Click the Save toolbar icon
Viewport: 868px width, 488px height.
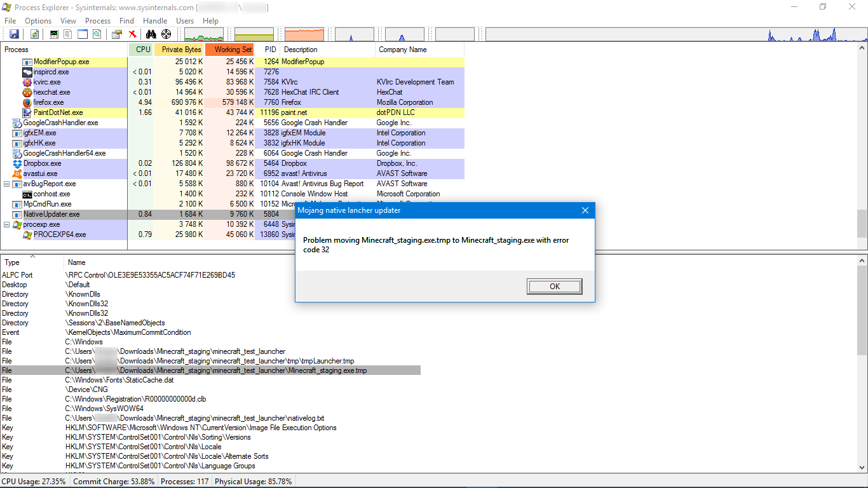(x=14, y=34)
